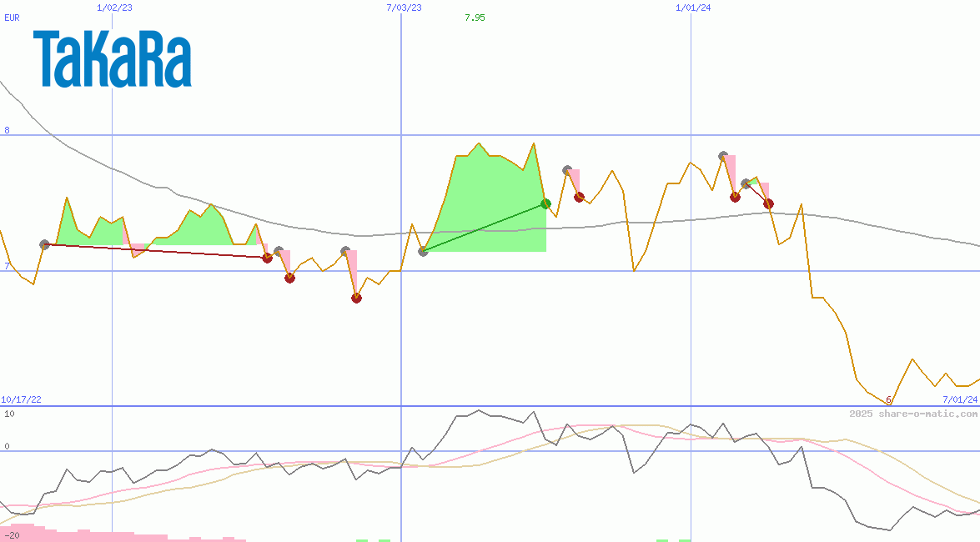Click the highest gray marker near 1/01/24
Image resolution: width=980 pixels, height=542 pixels.
tap(724, 156)
